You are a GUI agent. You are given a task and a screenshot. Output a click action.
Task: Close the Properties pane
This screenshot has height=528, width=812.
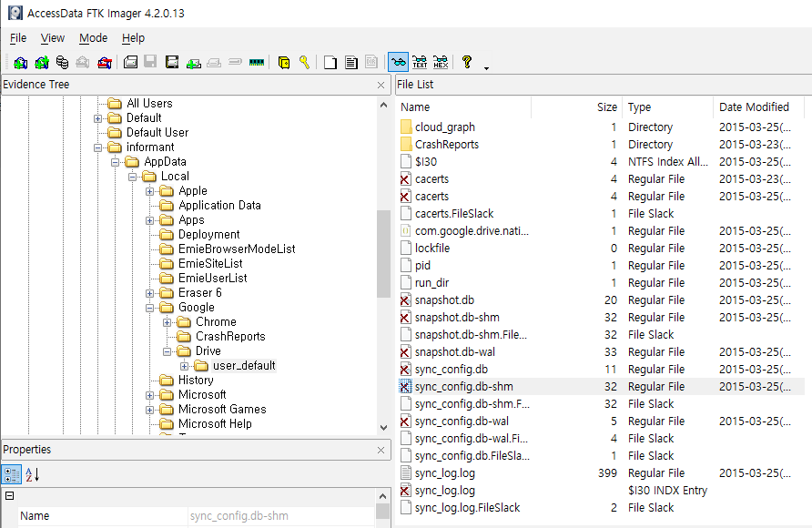pyautogui.click(x=381, y=451)
